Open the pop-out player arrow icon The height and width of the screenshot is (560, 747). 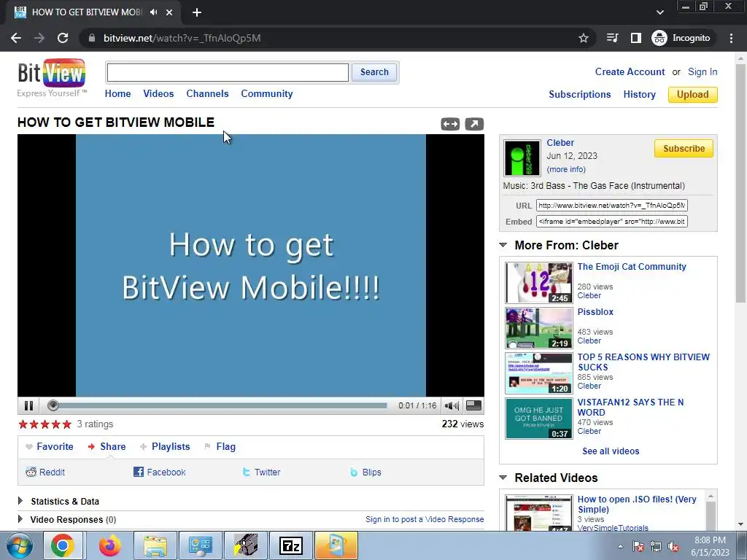(x=474, y=124)
